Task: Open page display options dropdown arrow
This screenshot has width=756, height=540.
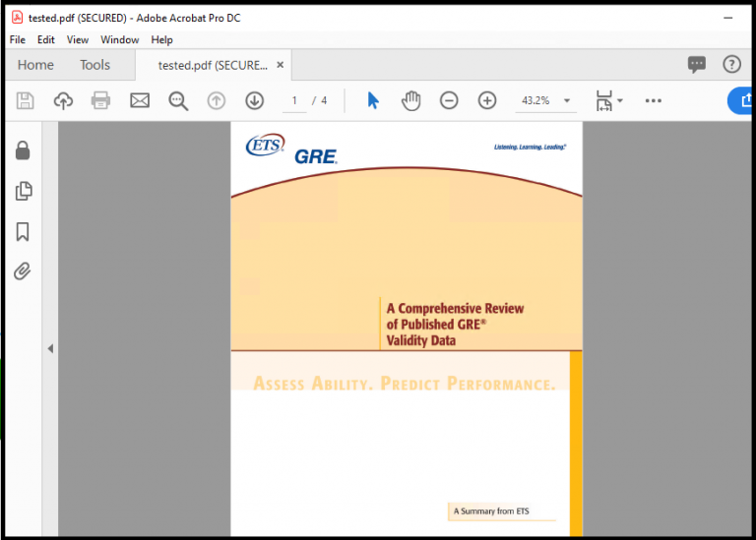Action: tap(620, 100)
